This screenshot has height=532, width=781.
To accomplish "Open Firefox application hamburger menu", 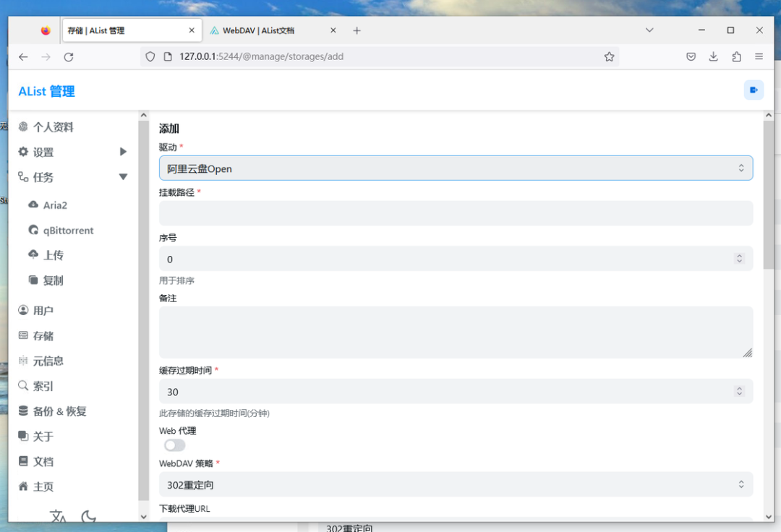I will click(x=759, y=56).
